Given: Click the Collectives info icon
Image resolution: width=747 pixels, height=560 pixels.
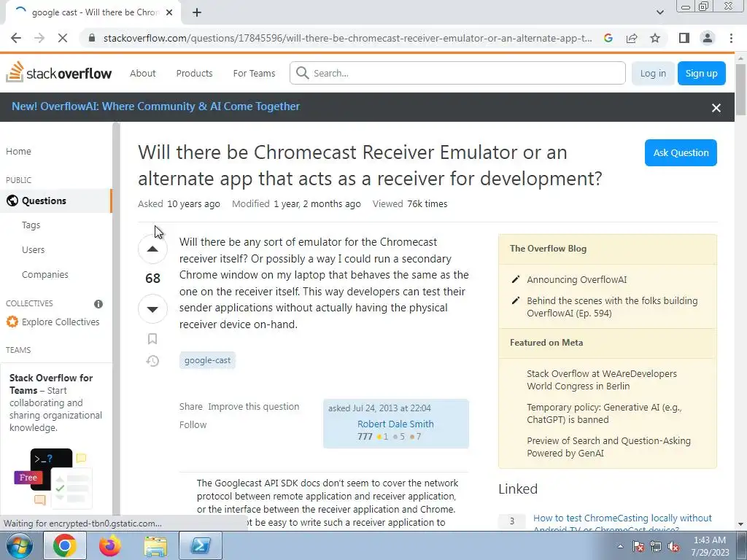Looking at the screenshot, I should 98,304.
